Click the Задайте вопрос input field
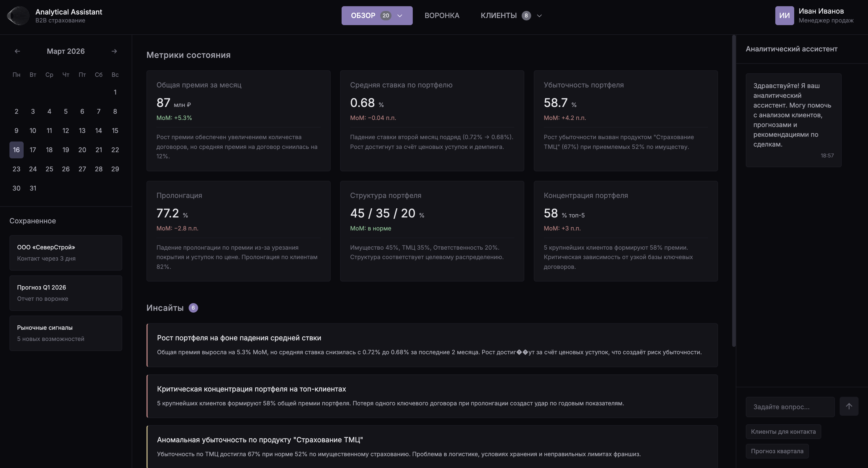Viewport: 868px width, 468px height. 790,407
